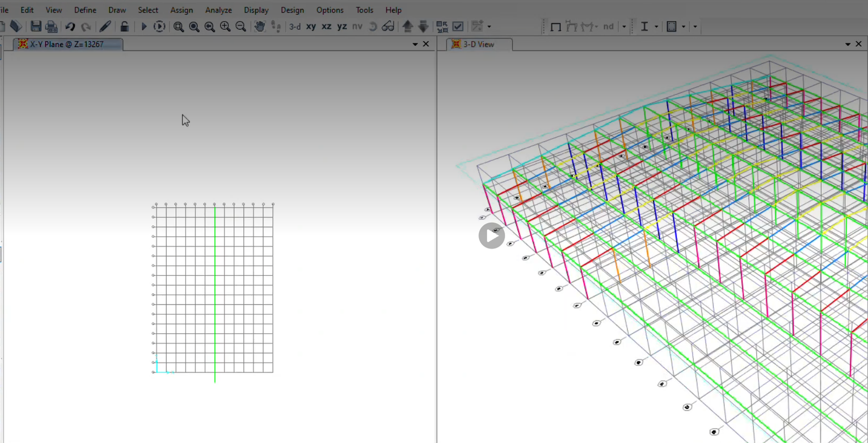The height and width of the screenshot is (443, 868).
Task: Click the Run Analysis play arrow
Action: click(x=144, y=26)
